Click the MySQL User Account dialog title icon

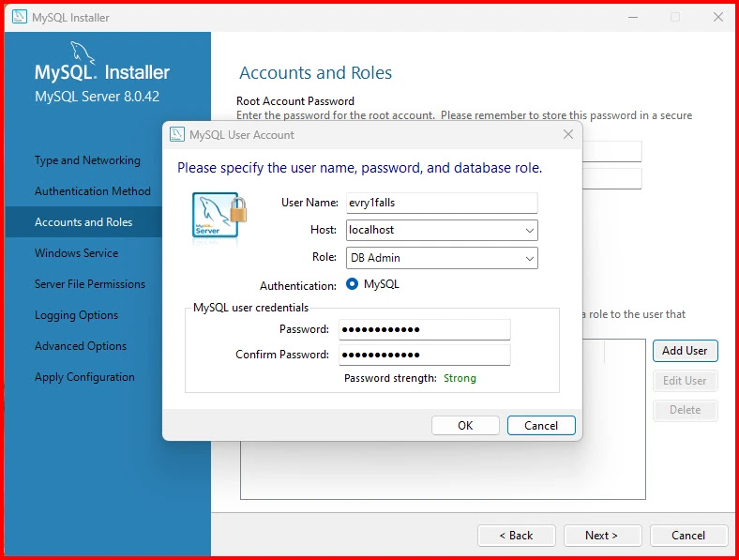tap(176, 134)
